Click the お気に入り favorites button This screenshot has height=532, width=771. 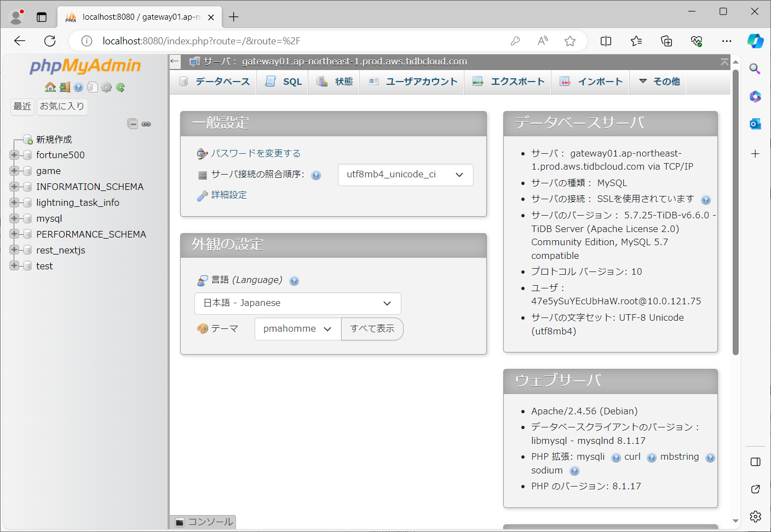[x=62, y=106]
